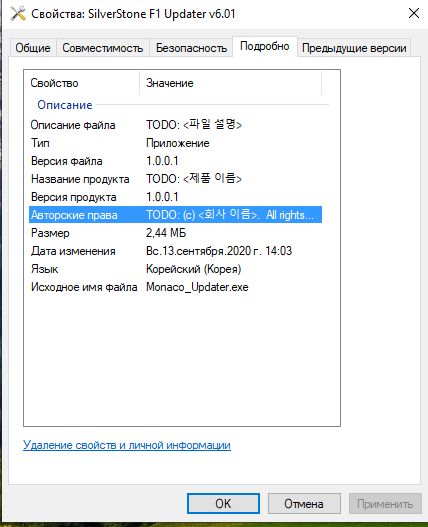Select the Версия файла row
Screen dimensions: 428x527
[175, 161]
